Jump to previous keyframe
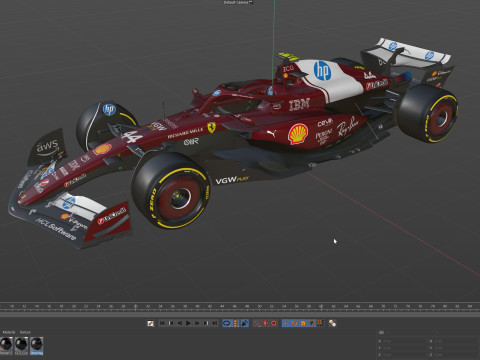Image resolution: width=480 pixels, height=360 pixels. (171, 323)
